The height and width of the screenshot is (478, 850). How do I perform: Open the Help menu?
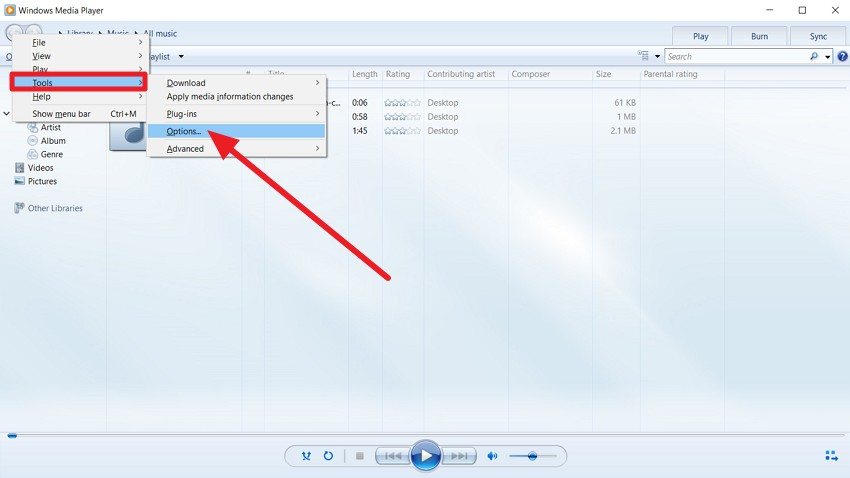pos(80,96)
